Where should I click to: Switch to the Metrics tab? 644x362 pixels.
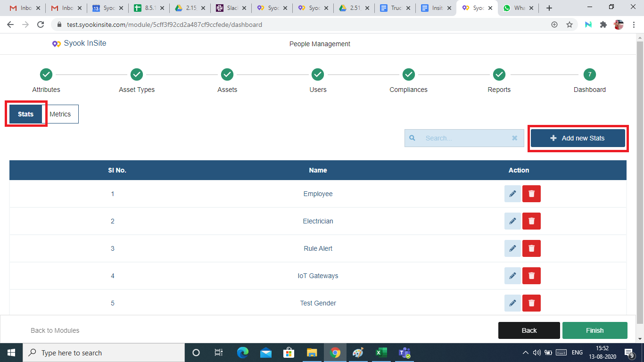click(60, 114)
